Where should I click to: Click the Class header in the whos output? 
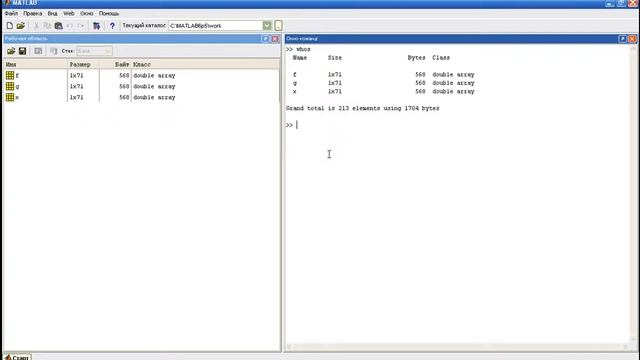pos(441,58)
